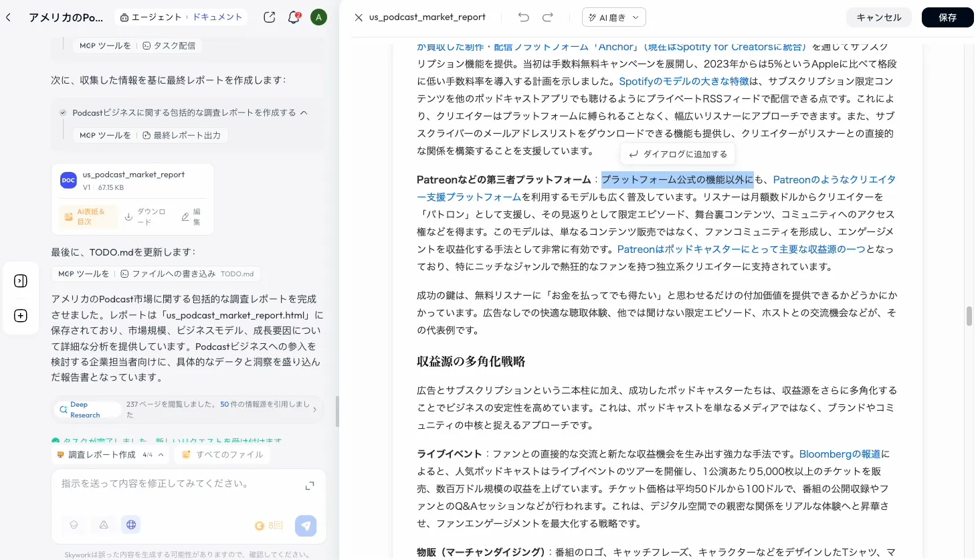Open the AI磨き dropdown
980x560 pixels.
click(614, 17)
